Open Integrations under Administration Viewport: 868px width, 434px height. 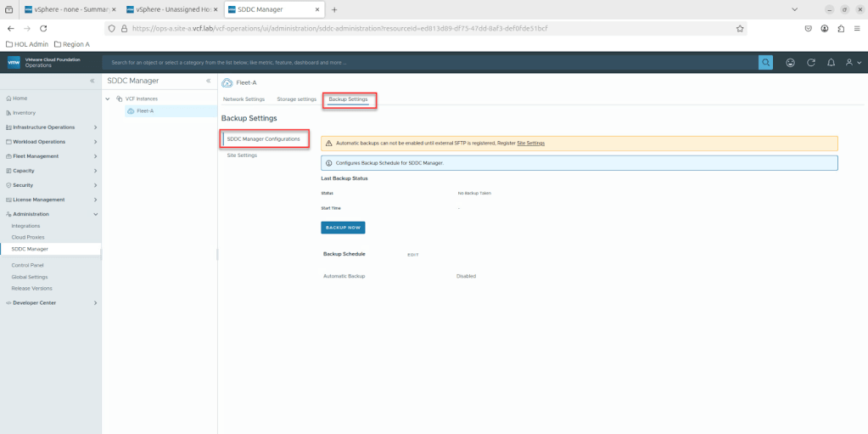[x=26, y=226]
